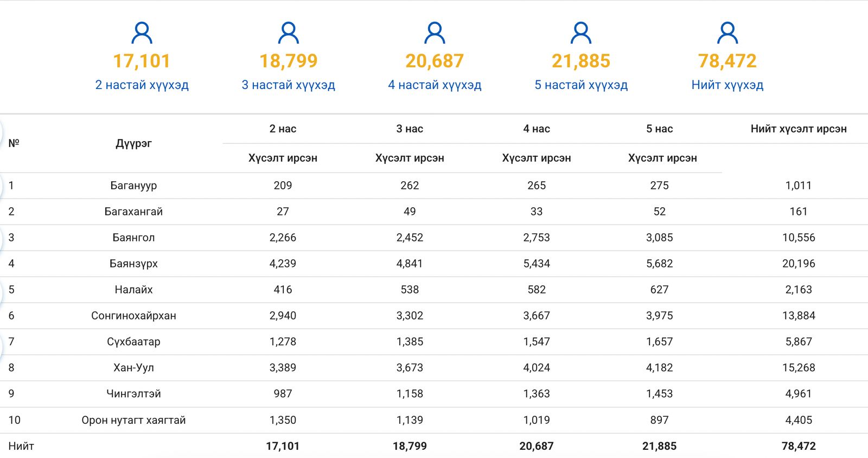The height and width of the screenshot is (458, 868).
Task: Open the '4 настай хүүхэд' link
Action: coord(435,85)
